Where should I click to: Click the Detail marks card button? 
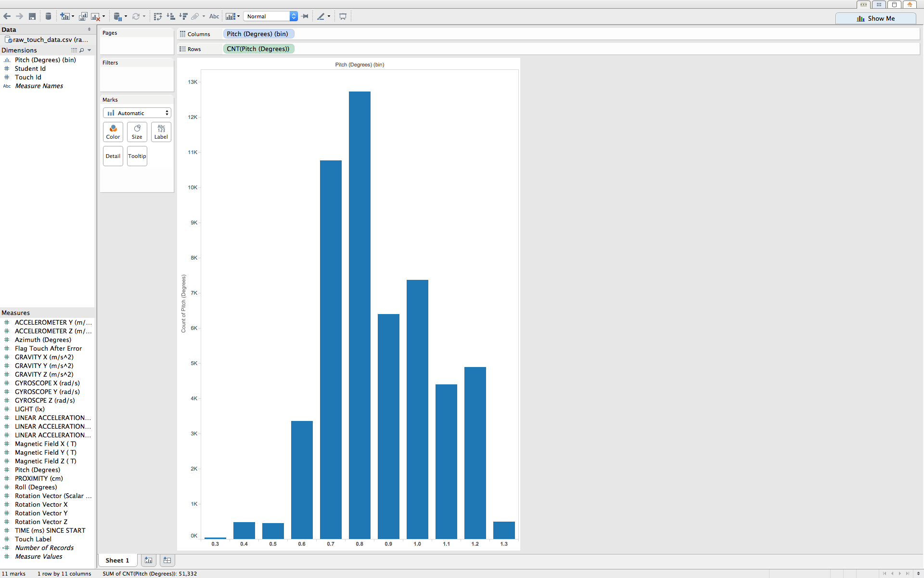[x=113, y=156]
